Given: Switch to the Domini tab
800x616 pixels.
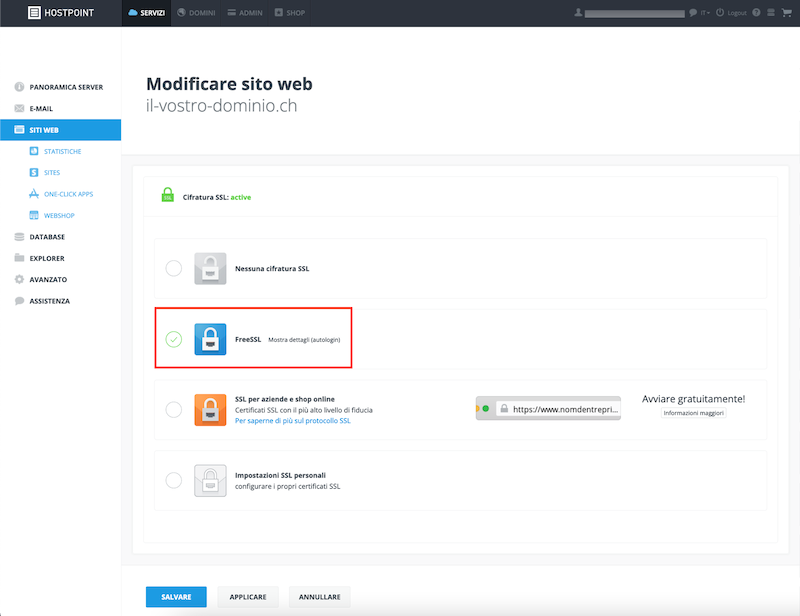Looking at the screenshot, I should (196, 13).
